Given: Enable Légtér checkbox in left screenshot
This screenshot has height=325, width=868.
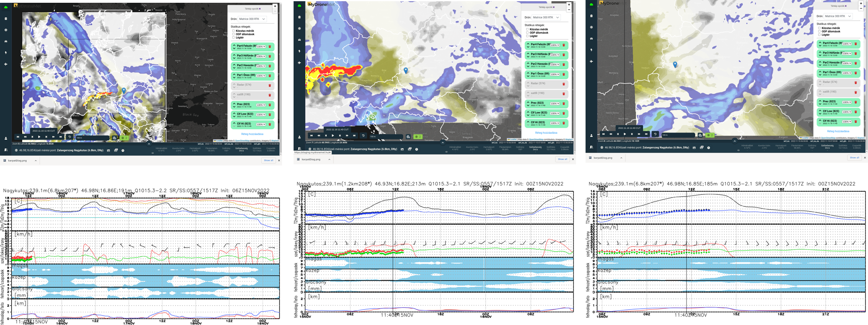Looking at the screenshot, I should point(234,37).
